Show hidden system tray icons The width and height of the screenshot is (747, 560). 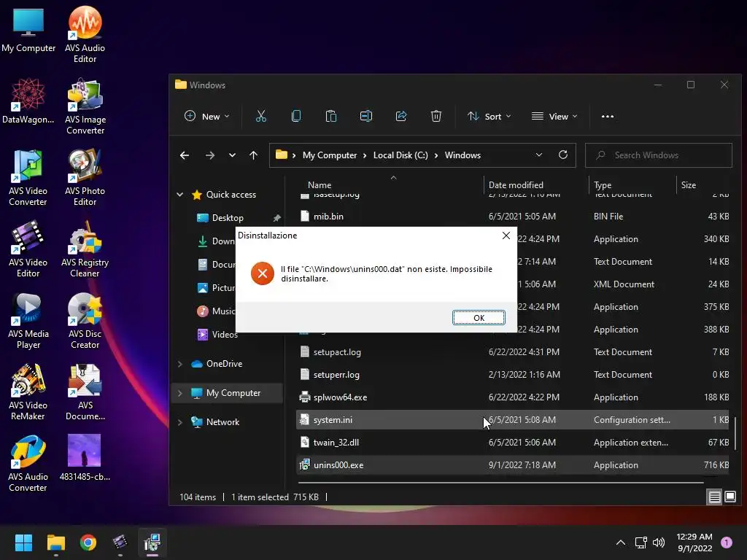[x=620, y=542]
